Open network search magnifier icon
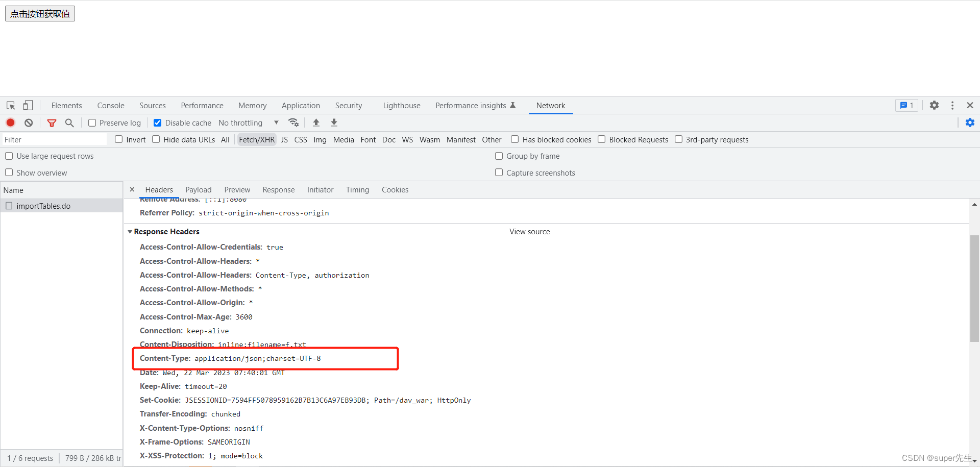The width and height of the screenshot is (980, 467). pyautogui.click(x=69, y=122)
